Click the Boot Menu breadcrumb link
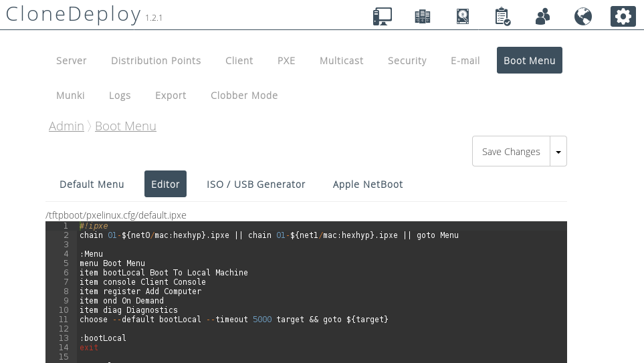 point(126,126)
